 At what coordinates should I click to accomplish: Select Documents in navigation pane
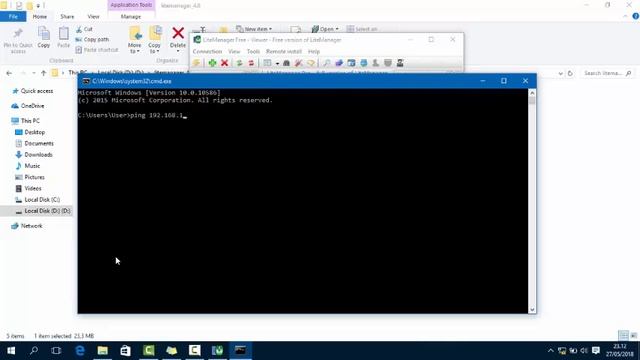[34, 144]
